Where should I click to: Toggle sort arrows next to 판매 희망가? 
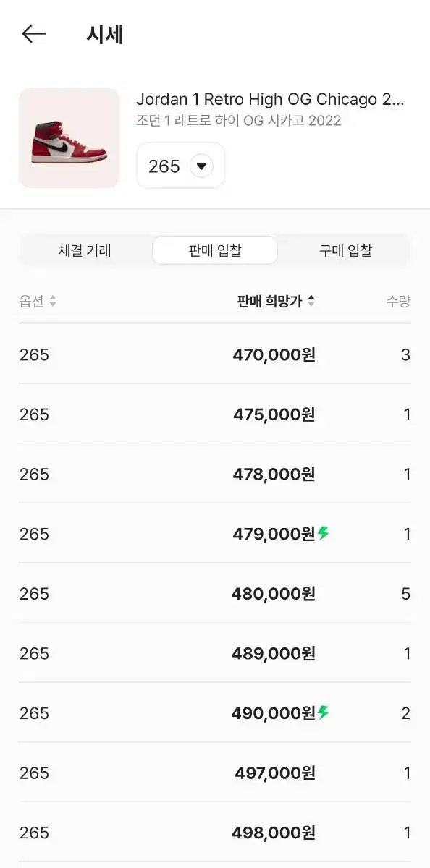click(311, 302)
